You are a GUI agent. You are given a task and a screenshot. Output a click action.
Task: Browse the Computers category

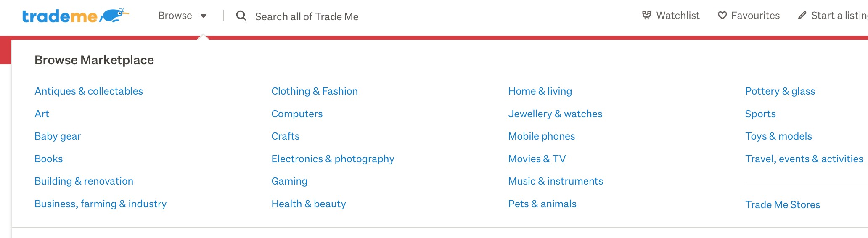[297, 114]
